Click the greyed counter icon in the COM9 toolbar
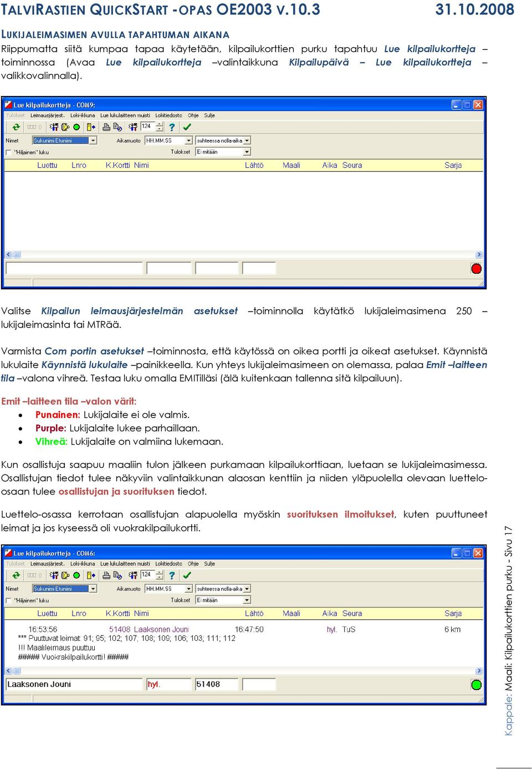This screenshot has height=769, width=532. tap(34, 127)
